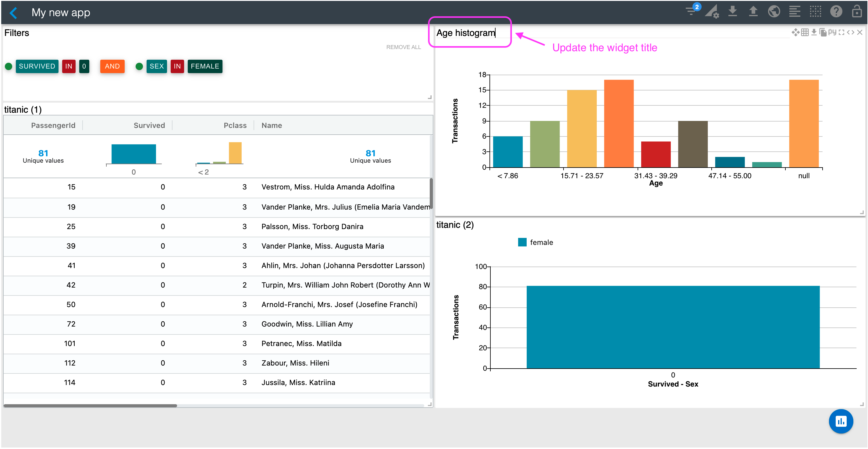
Task: Toggle green dot of SURVIVED filter
Action: (9, 66)
